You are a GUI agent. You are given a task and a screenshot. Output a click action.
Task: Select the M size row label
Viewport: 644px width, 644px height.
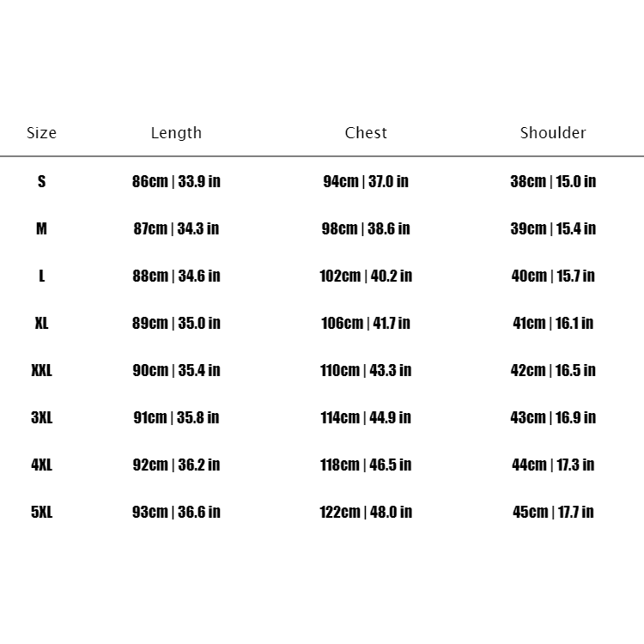point(41,228)
